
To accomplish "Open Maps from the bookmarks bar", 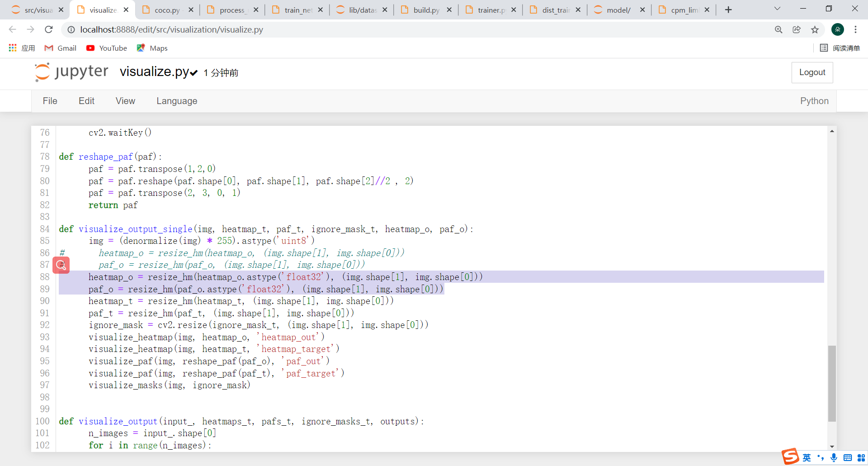I will point(152,48).
